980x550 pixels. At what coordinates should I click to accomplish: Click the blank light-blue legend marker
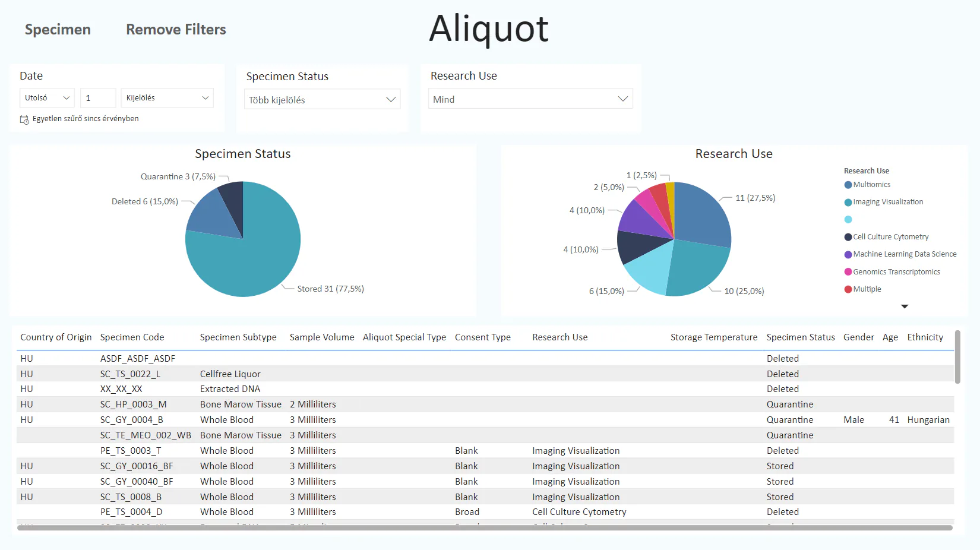[x=848, y=220]
